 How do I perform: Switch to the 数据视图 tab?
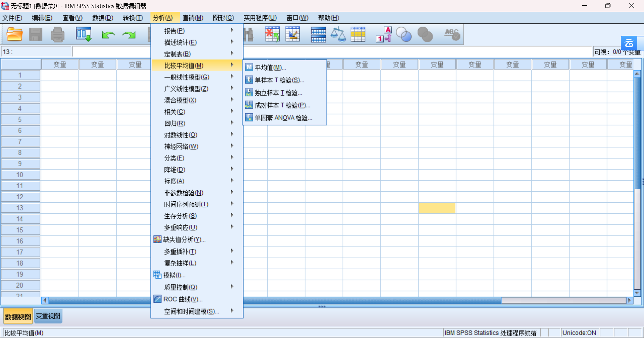(18, 317)
